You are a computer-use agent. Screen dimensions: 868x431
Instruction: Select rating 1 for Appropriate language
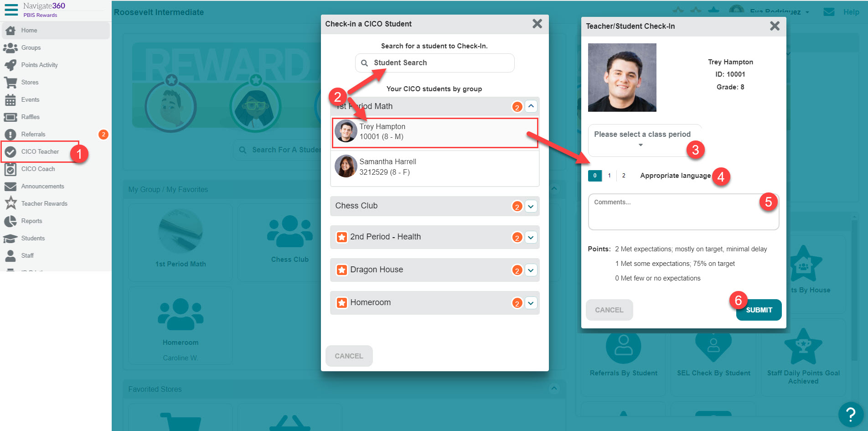pyautogui.click(x=609, y=175)
